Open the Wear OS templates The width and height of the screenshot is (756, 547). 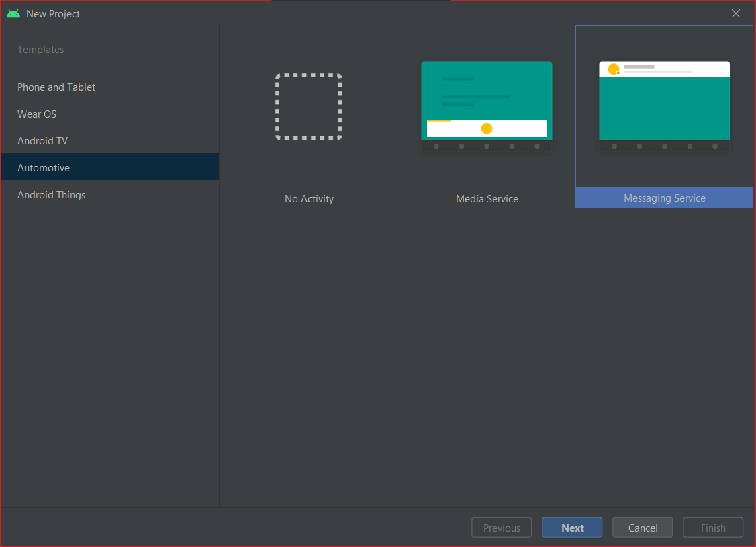click(110, 114)
